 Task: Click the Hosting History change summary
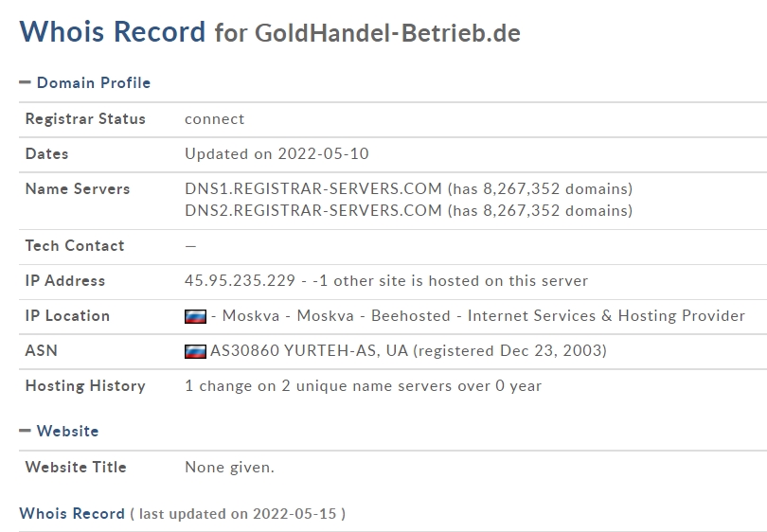pos(363,386)
